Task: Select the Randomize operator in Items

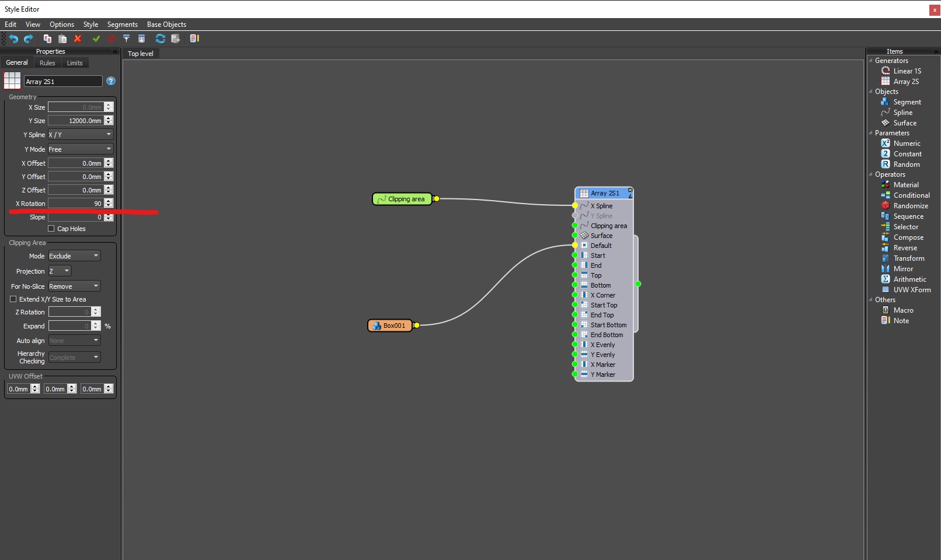Action: coord(910,206)
